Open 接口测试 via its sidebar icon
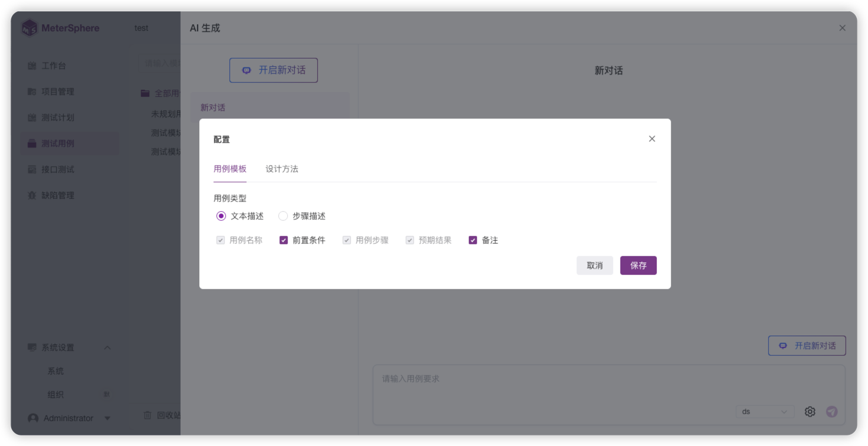 tap(32, 169)
